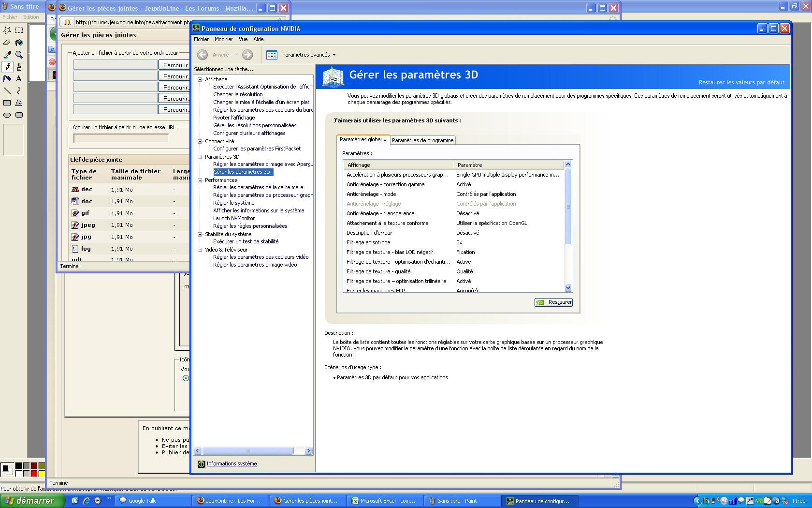Screen dimensions: 812x508
Task: Open Google Talk from the taskbar
Action: click(x=154, y=501)
